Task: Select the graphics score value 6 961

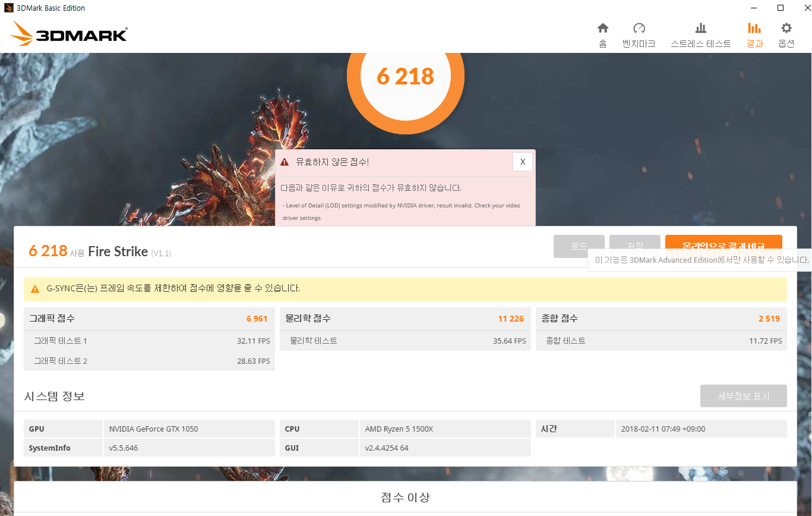Action: tap(257, 319)
